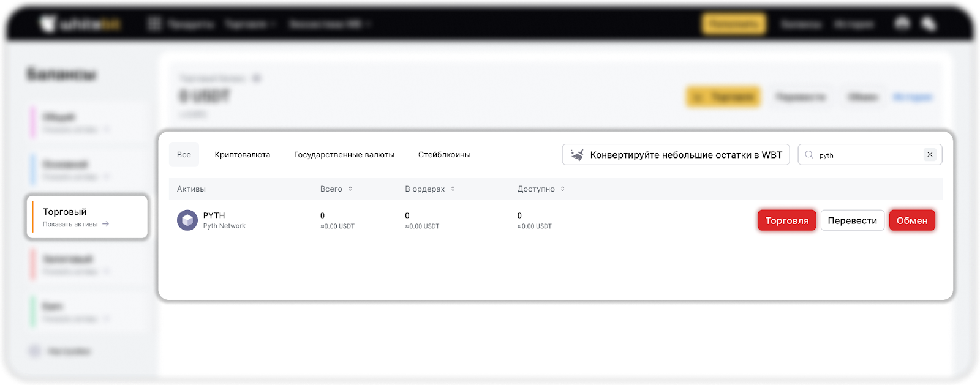This screenshot has height=385, width=980.
Task: Sort assets by В ордерах column
Action: [x=453, y=189]
